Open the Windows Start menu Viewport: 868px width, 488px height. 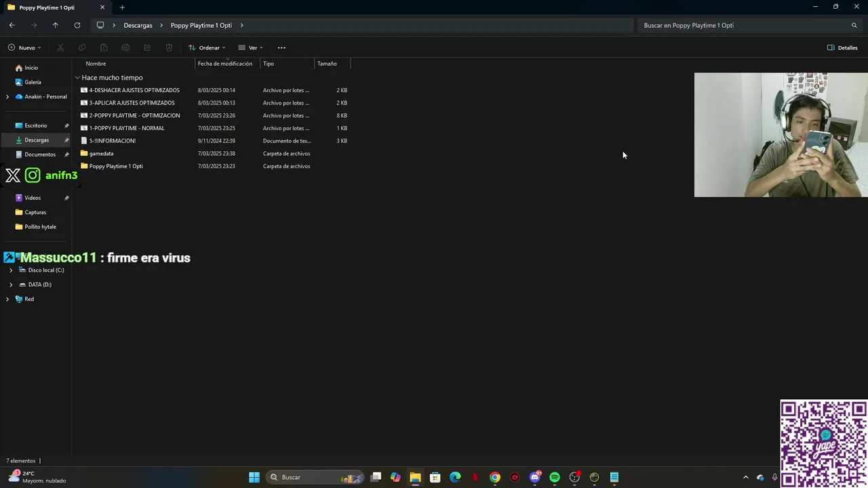(254, 477)
